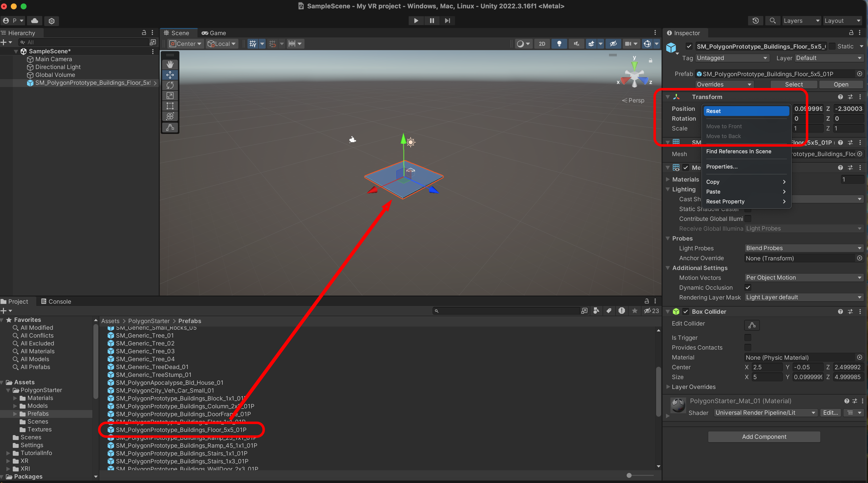Expand the Materials folder in Project
Screen dimensions: 868x483
(x=15, y=398)
